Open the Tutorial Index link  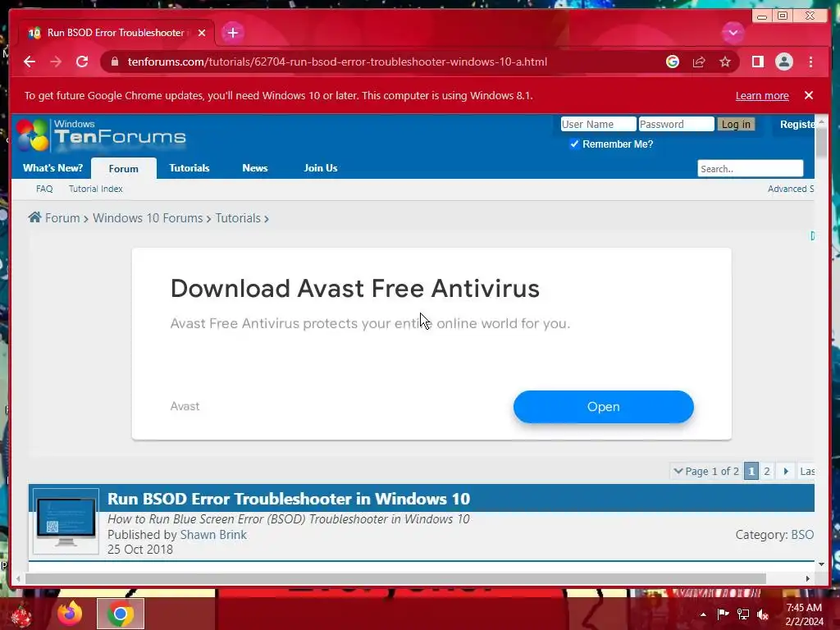[x=95, y=189]
